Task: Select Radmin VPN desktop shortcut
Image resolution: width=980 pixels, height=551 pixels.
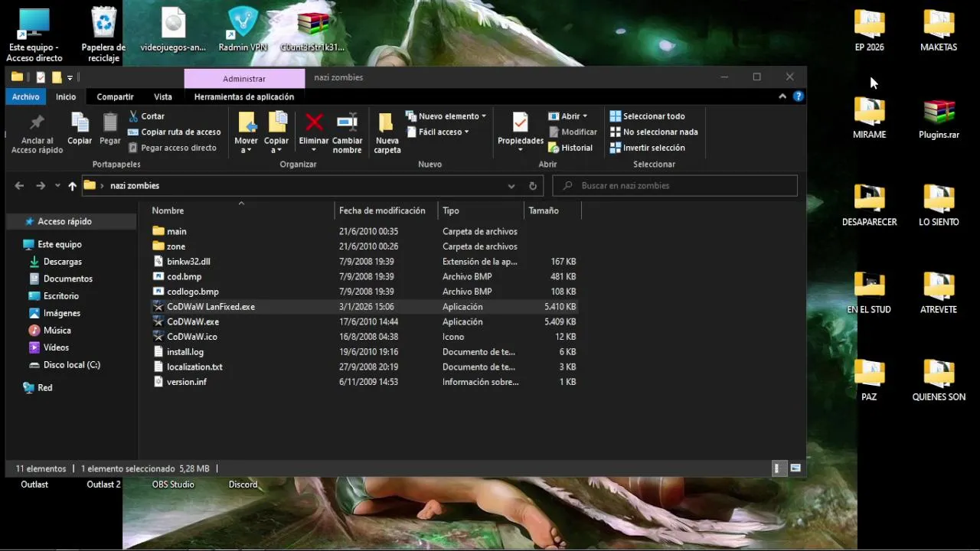Action: pos(243,30)
